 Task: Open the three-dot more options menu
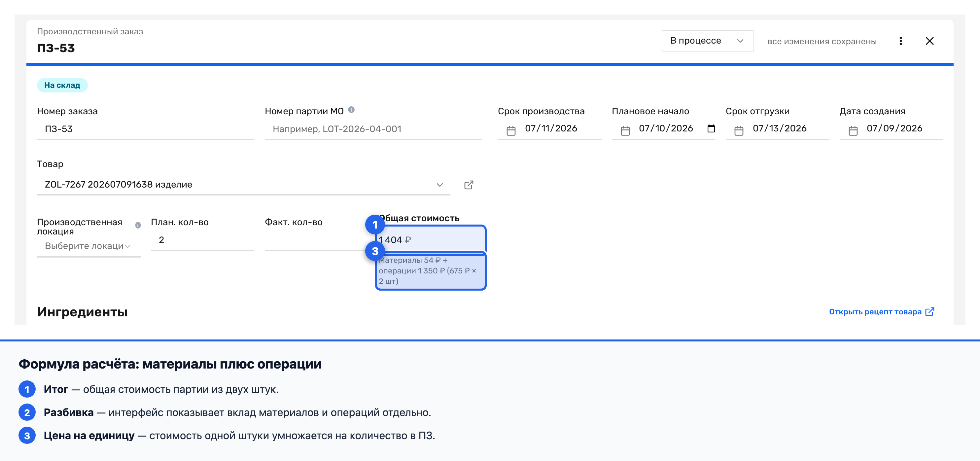point(900,41)
